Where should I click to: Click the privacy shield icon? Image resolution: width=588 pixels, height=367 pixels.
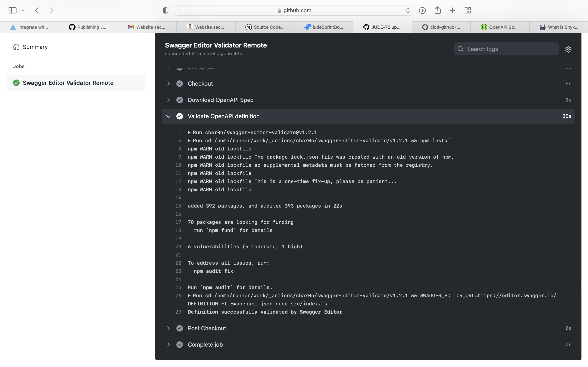tap(165, 10)
